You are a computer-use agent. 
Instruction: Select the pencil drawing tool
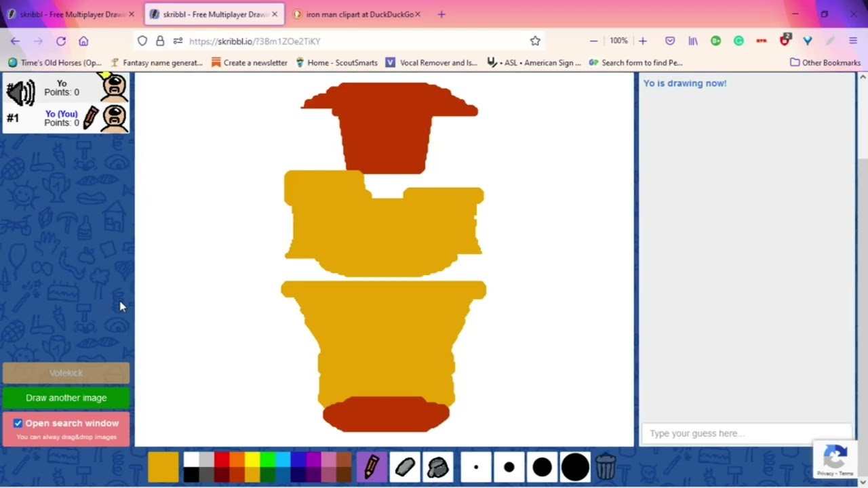372,467
